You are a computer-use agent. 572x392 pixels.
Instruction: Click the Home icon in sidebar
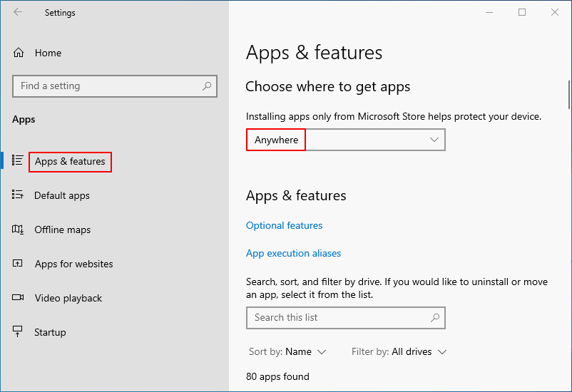pos(19,53)
